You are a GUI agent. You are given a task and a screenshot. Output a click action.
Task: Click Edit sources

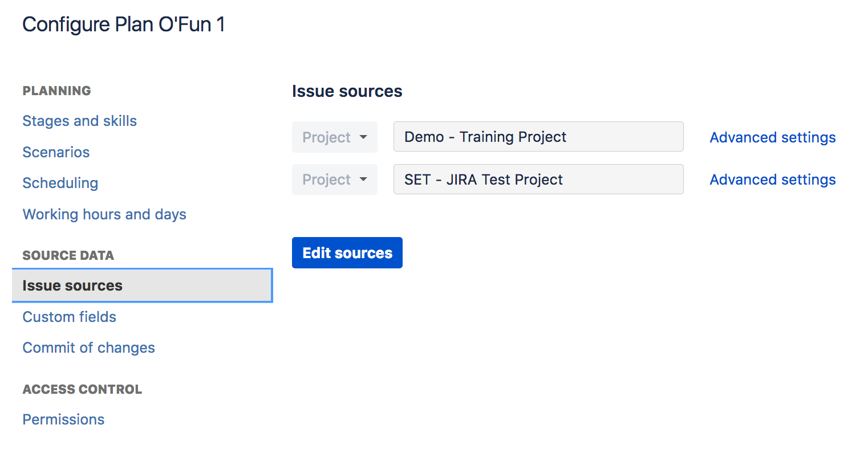(x=347, y=252)
